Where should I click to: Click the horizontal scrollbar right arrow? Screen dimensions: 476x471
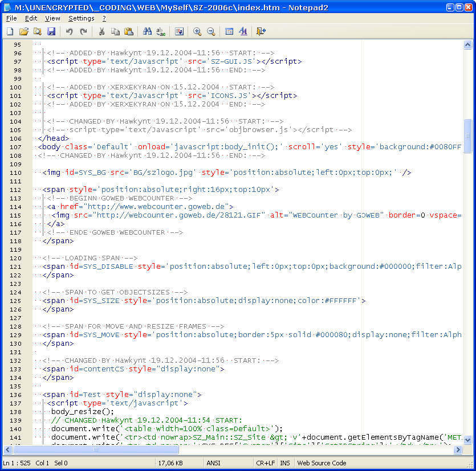pyautogui.click(x=458, y=449)
